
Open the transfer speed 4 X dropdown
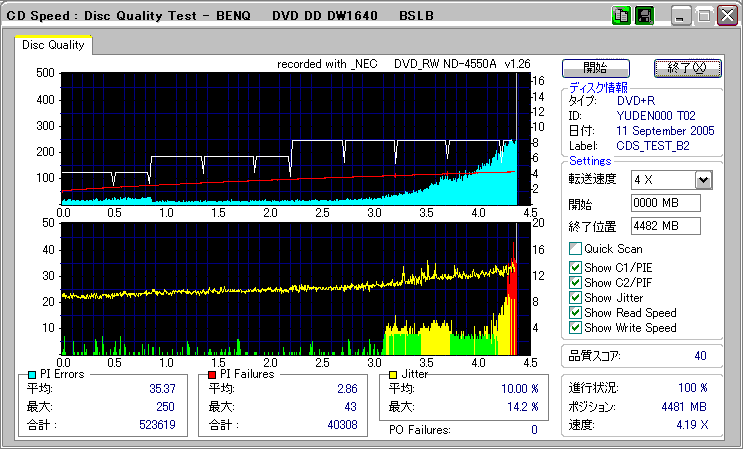[x=703, y=179]
